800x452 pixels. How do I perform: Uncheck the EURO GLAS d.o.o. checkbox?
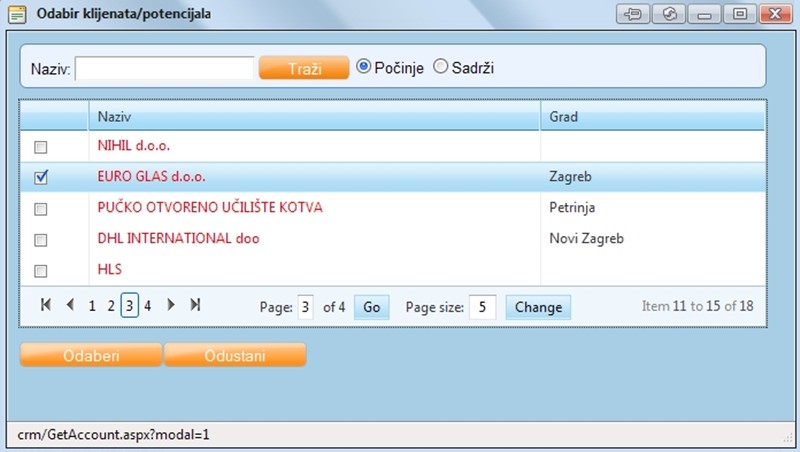pyautogui.click(x=41, y=177)
